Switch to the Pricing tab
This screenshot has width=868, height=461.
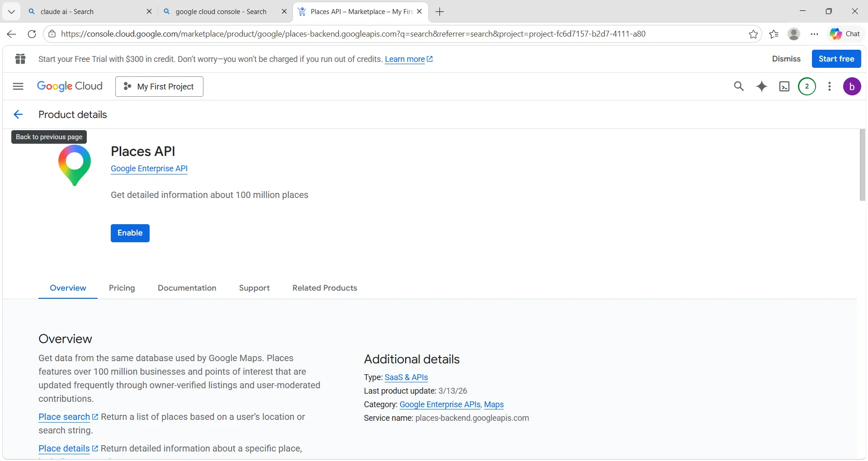[x=122, y=288]
